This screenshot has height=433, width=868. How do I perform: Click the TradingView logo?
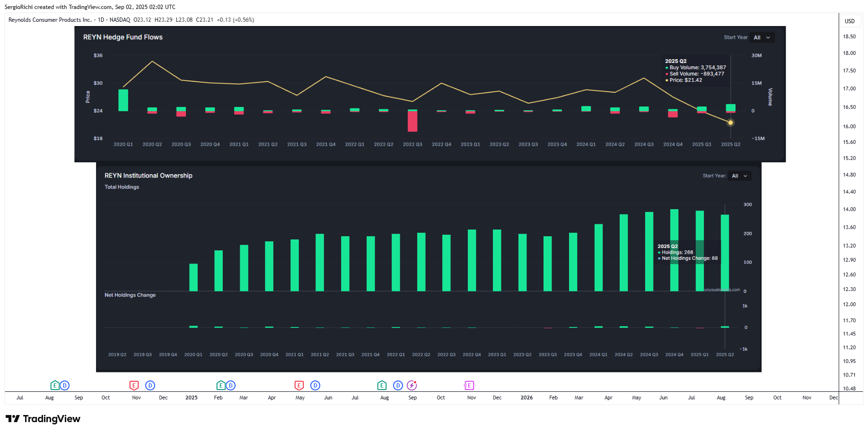point(43,419)
